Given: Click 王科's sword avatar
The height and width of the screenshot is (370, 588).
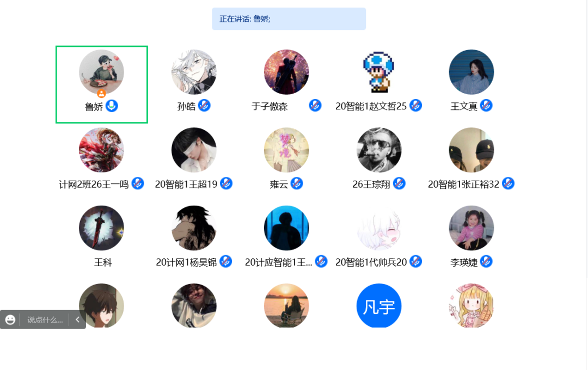Looking at the screenshot, I should [101, 228].
